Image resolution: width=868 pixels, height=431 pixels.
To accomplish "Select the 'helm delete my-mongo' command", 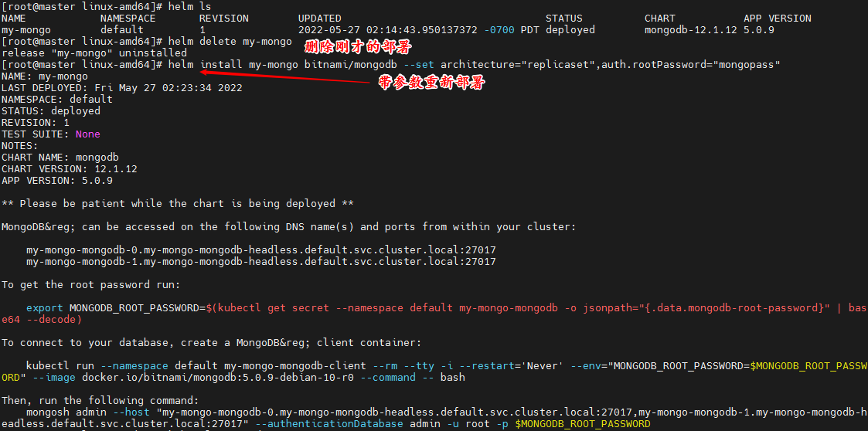I will click(x=230, y=42).
